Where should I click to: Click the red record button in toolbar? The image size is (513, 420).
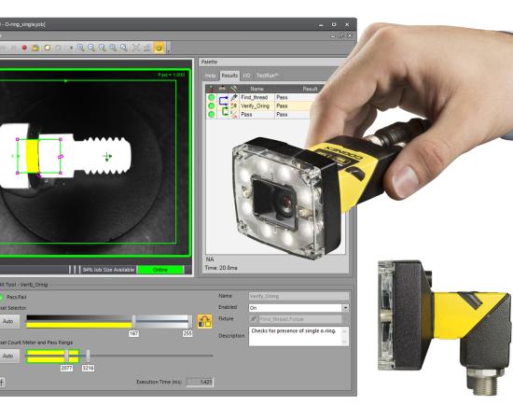pos(24,48)
